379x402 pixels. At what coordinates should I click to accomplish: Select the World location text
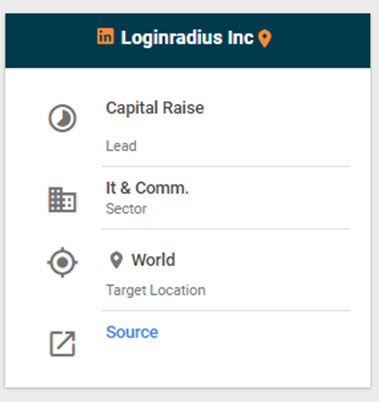(x=153, y=260)
